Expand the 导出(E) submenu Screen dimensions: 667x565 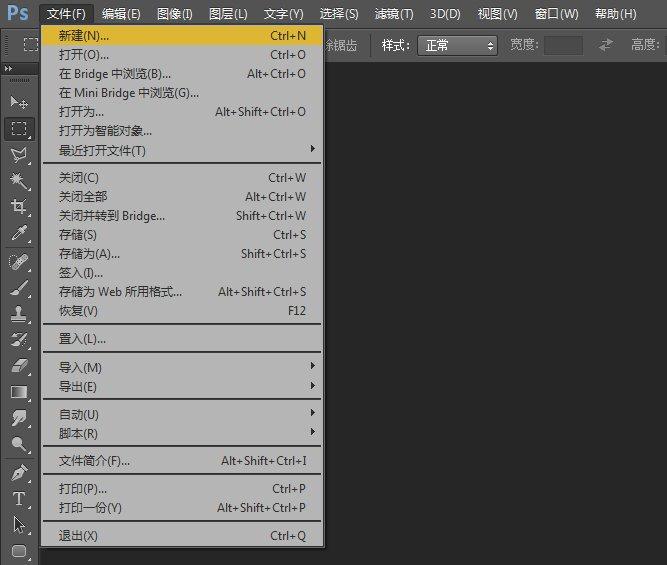[x=182, y=386]
